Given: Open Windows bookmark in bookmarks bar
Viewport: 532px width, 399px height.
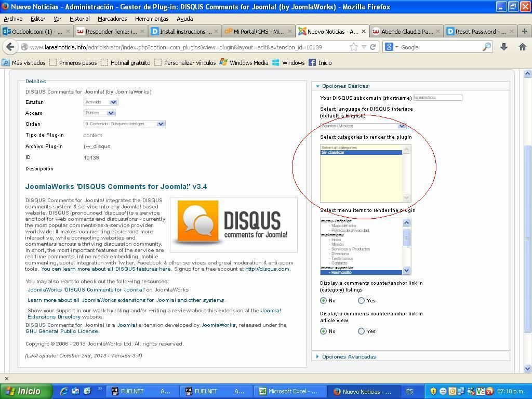Looking at the screenshot, I should click(x=289, y=63).
